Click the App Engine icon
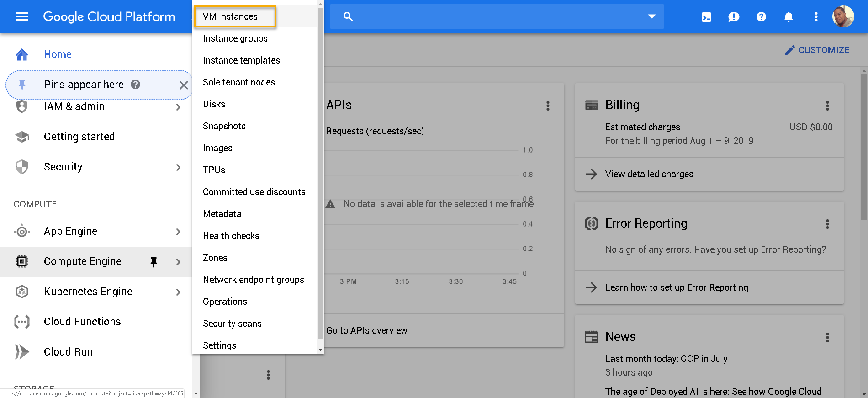 click(x=22, y=231)
